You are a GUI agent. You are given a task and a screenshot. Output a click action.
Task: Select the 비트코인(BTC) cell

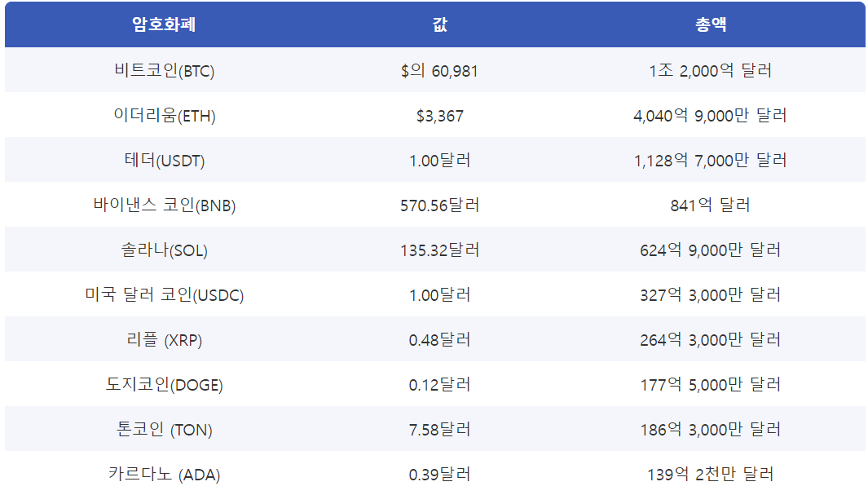tap(164, 70)
